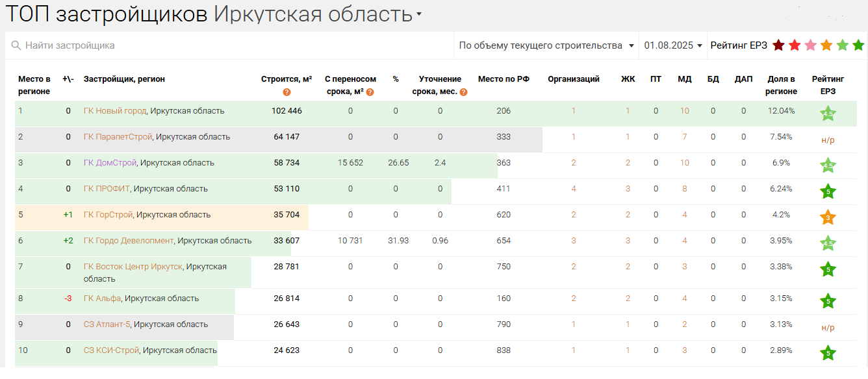Open the Иркутская область region dropdown

419,14
